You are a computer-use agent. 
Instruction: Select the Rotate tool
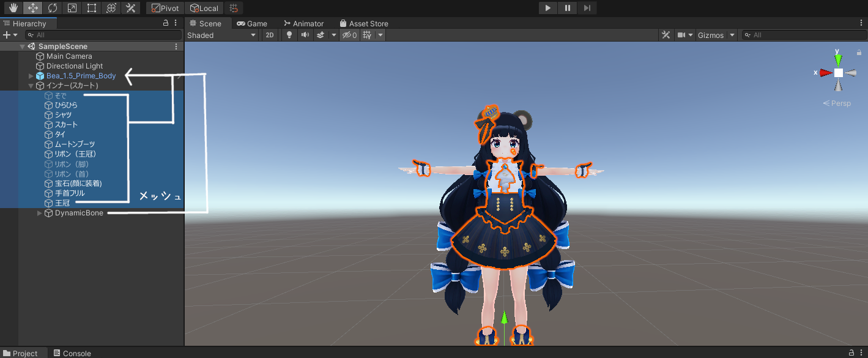coord(53,8)
